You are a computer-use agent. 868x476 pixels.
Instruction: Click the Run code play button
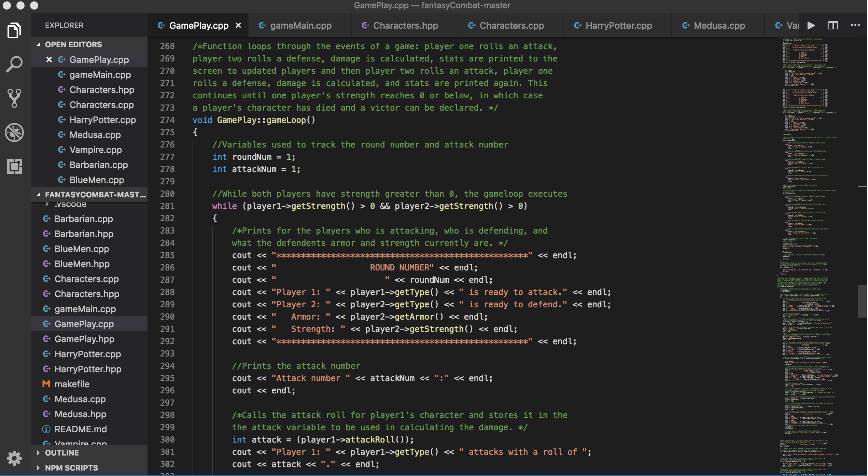coord(811,26)
